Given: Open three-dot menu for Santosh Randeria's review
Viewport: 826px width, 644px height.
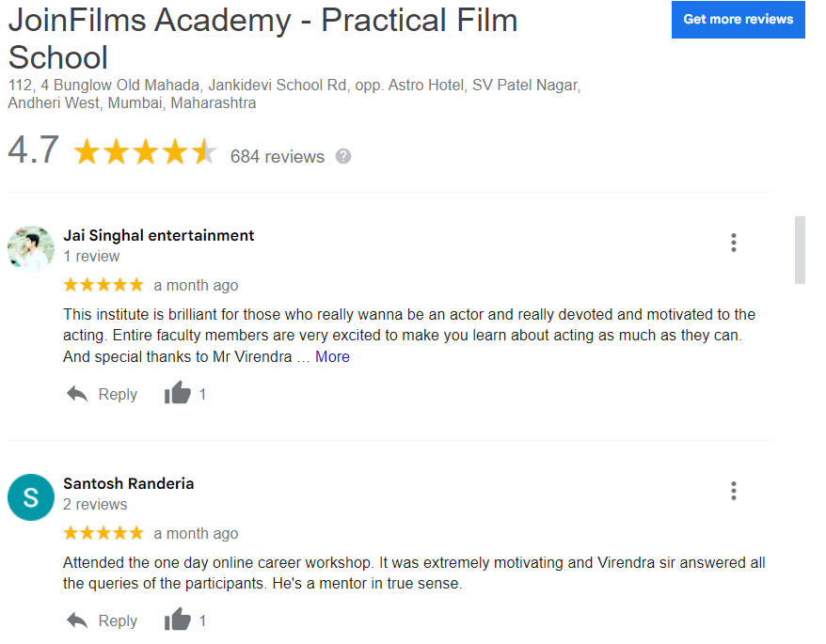Looking at the screenshot, I should 734,491.
